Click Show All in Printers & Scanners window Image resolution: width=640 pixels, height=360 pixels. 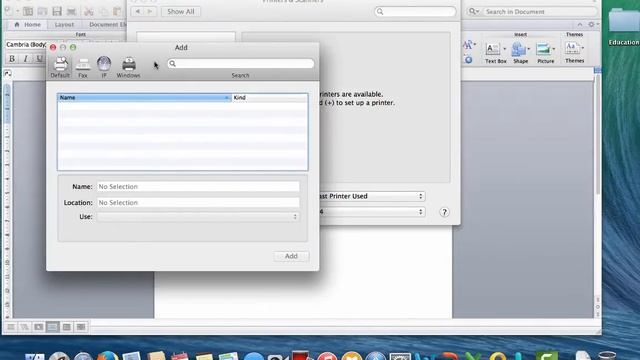click(181, 11)
